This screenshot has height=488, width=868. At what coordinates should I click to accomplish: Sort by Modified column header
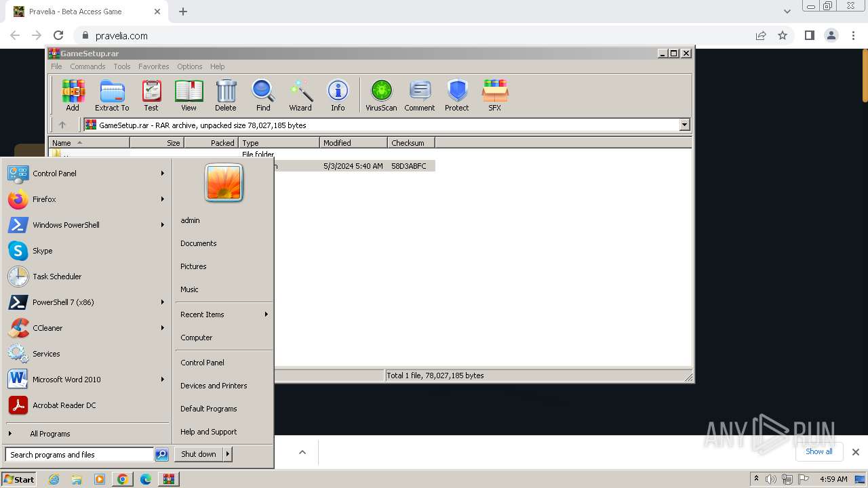(354, 143)
